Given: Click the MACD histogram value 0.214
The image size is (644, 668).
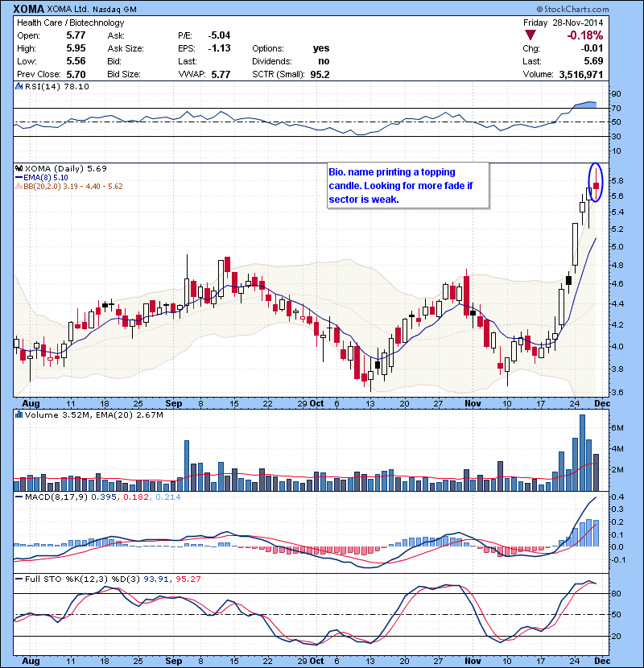Looking at the screenshot, I should tap(168, 497).
